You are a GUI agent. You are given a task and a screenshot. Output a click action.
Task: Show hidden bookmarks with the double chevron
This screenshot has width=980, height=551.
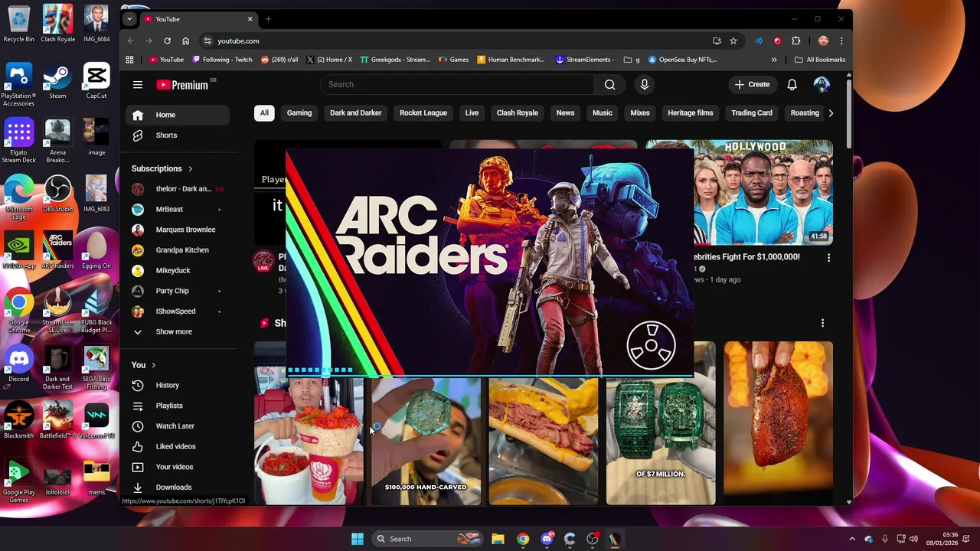pyautogui.click(x=774, y=60)
